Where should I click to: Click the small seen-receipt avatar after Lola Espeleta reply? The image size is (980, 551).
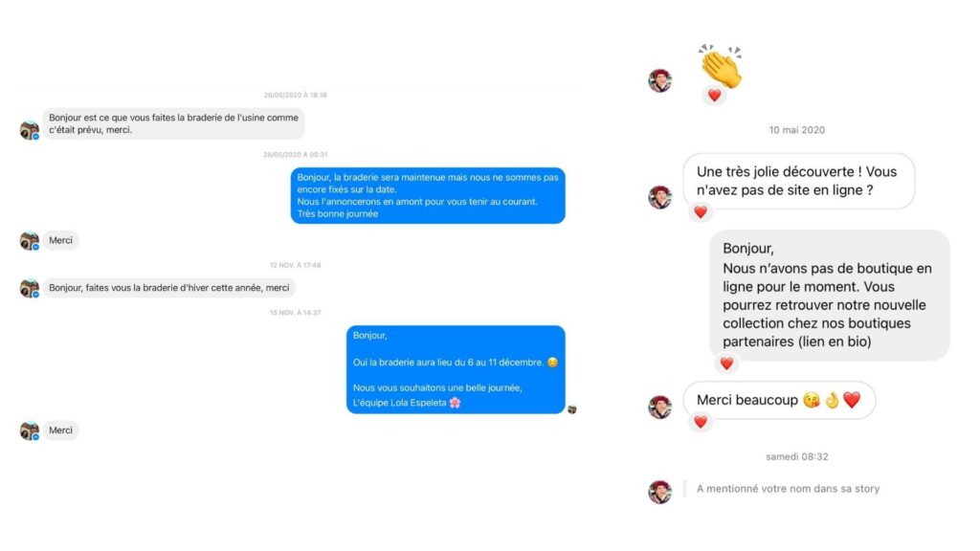click(572, 409)
